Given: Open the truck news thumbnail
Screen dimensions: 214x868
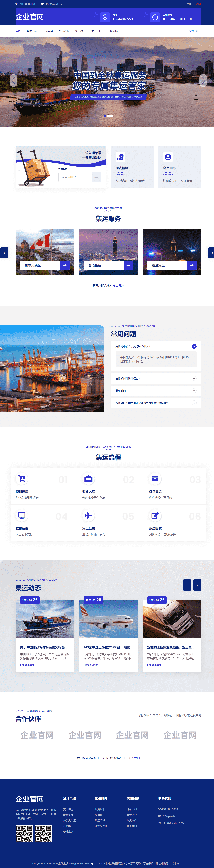Looking at the screenshot, I should click(172, 619).
